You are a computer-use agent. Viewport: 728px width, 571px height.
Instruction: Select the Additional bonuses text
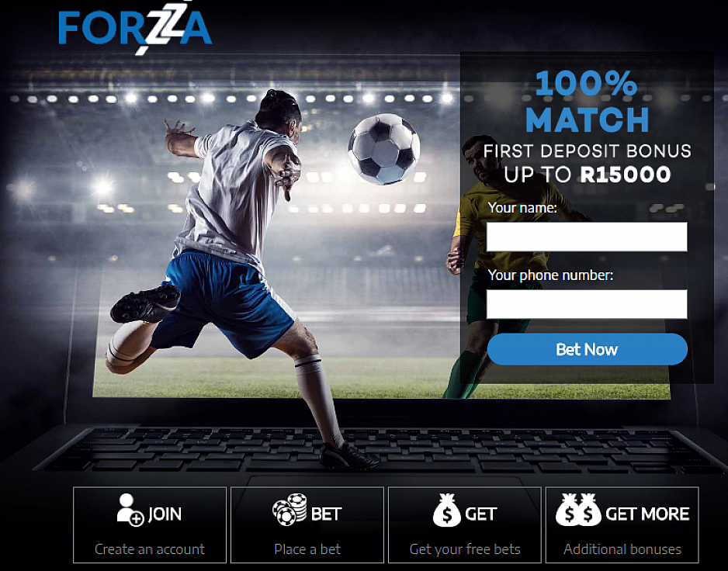pos(622,549)
